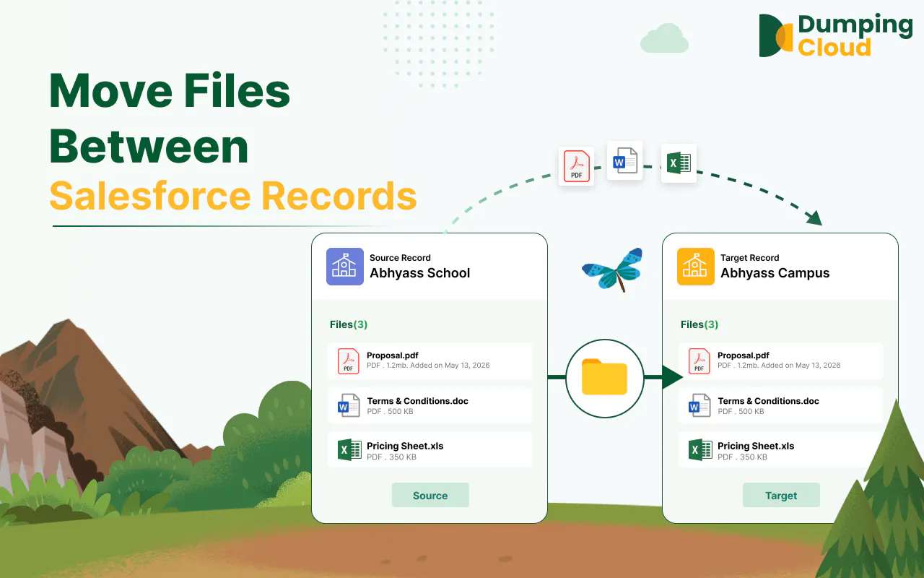
Task: Select Proposal.pdf file name in Source Record
Action: 393,355
